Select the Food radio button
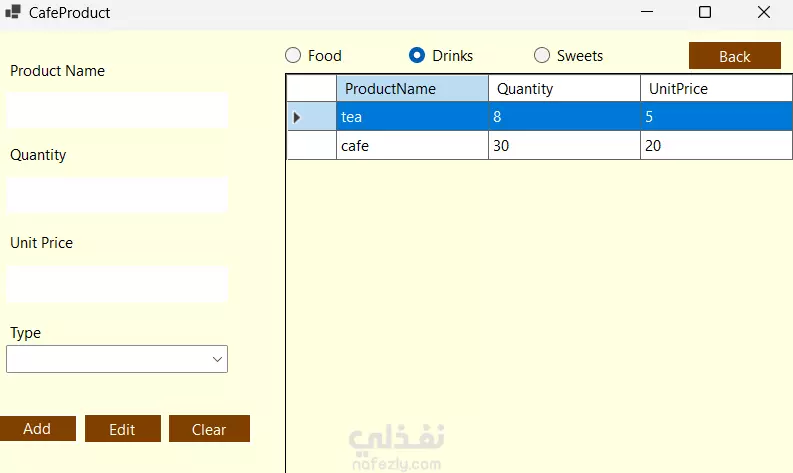 click(x=294, y=56)
